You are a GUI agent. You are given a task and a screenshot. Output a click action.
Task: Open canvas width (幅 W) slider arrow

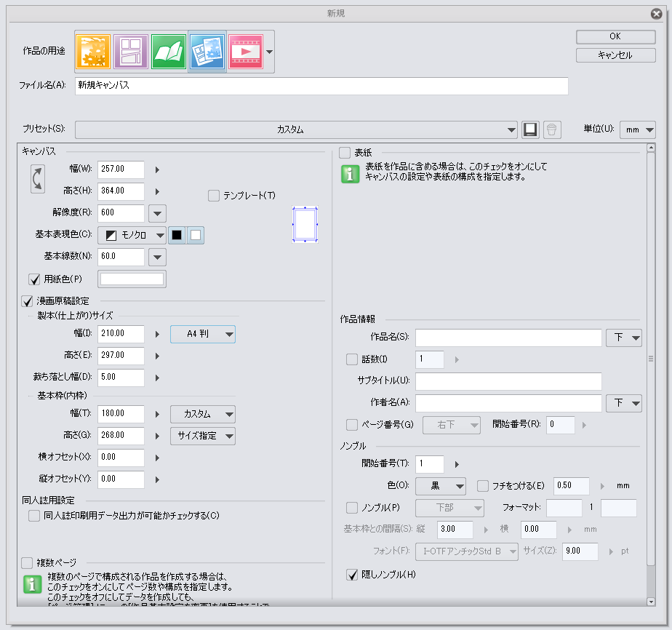tap(157, 170)
